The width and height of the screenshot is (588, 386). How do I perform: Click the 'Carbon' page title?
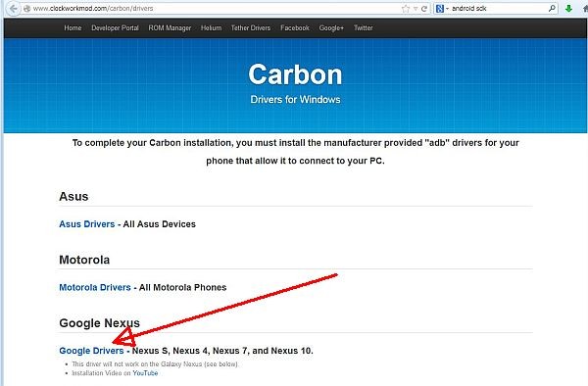[x=295, y=74]
